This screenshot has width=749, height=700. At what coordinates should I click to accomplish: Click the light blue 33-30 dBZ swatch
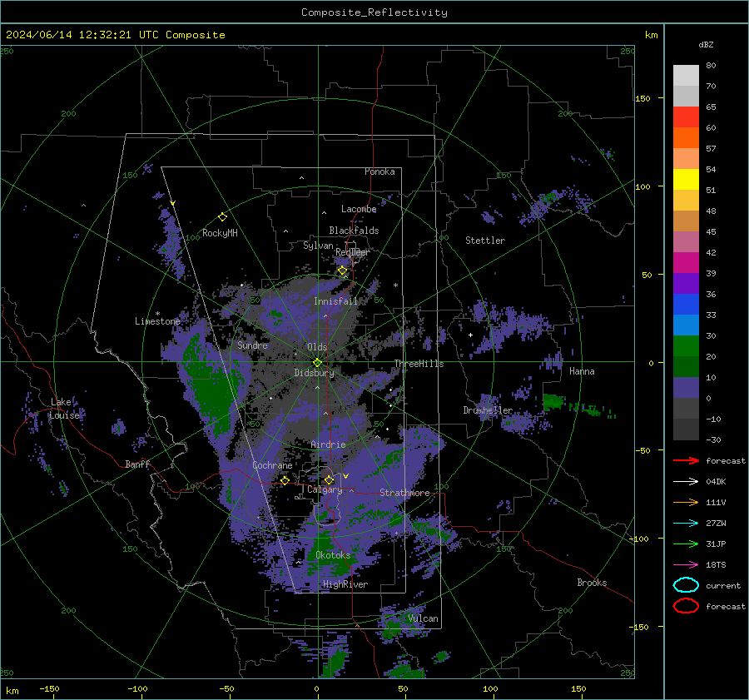click(686, 325)
